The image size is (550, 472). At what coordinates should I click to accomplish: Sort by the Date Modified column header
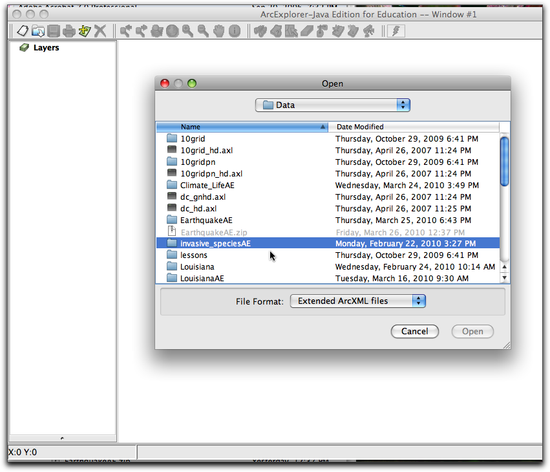pos(414,127)
